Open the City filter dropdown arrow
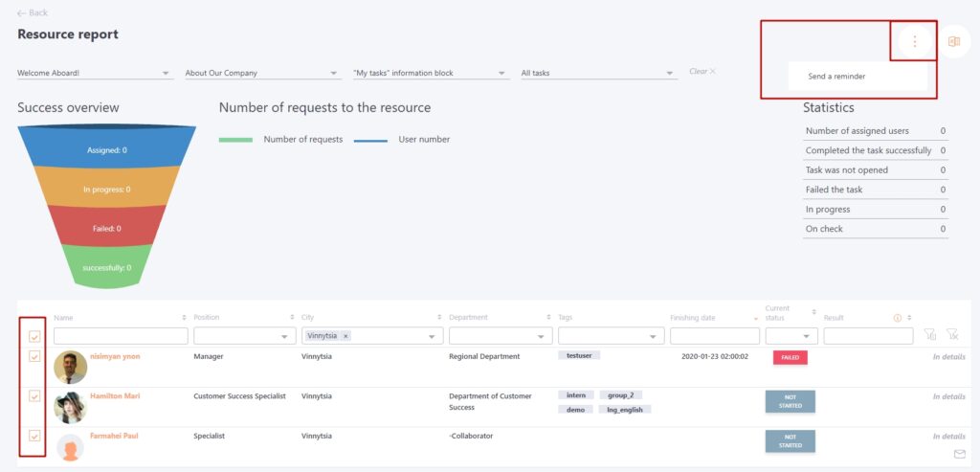This screenshot has height=472, width=980. (431, 337)
